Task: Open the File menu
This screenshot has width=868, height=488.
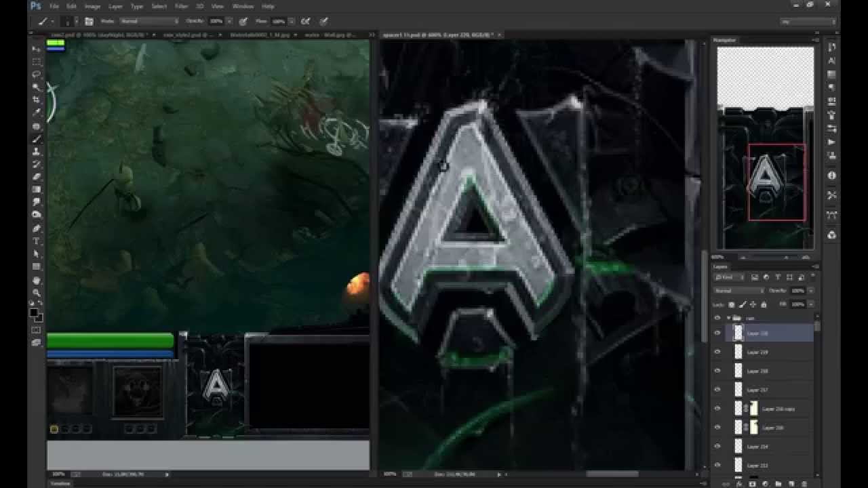Action: (x=54, y=6)
